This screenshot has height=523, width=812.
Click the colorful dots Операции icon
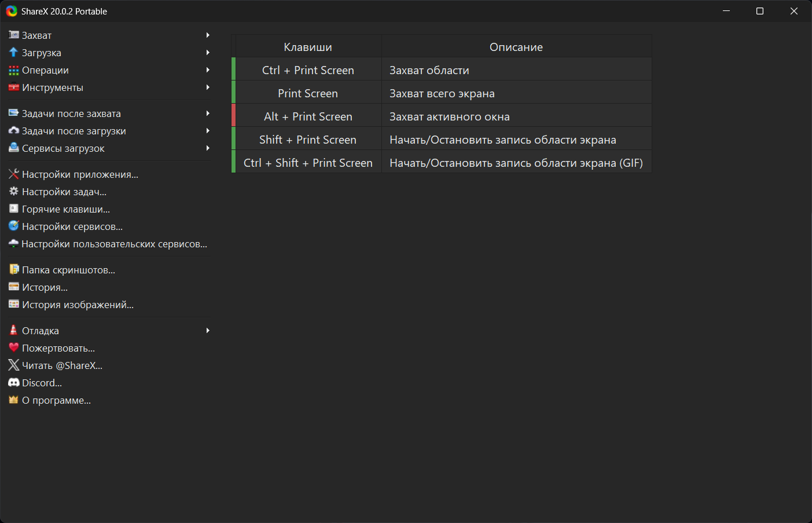click(14, 70)
